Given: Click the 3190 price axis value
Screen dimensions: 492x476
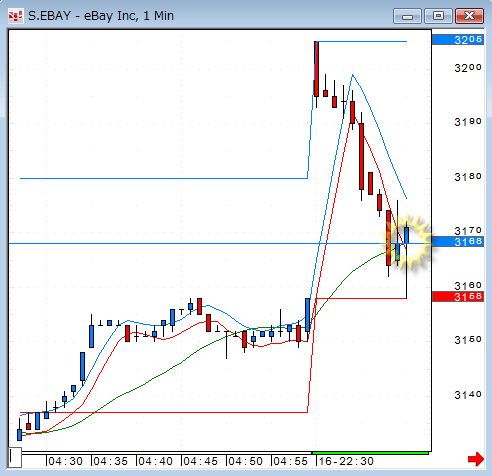Looking at the screenshot, I should click(468, 122).
